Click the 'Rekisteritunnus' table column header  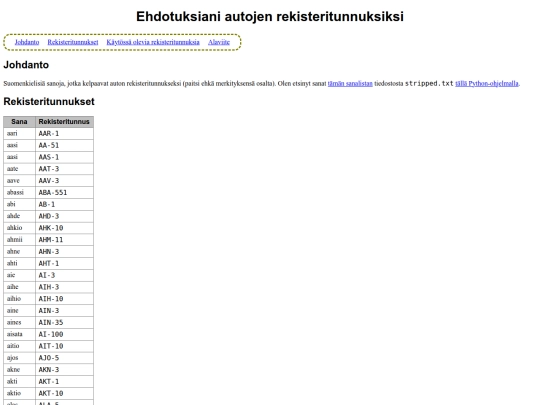[x=64, y=122]
